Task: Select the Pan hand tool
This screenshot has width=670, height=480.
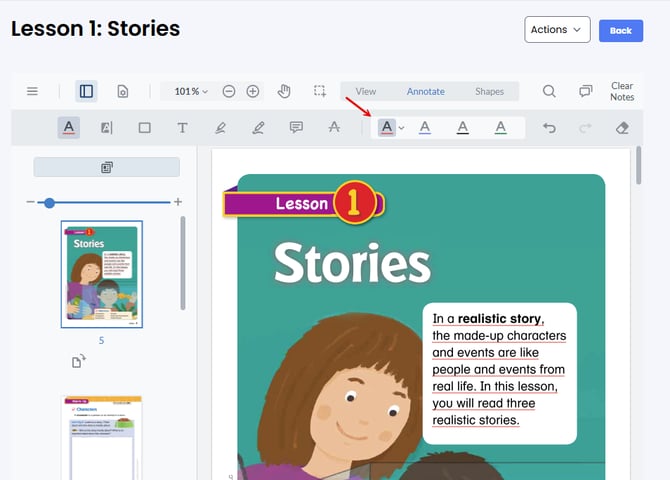Action: (284, 91)
